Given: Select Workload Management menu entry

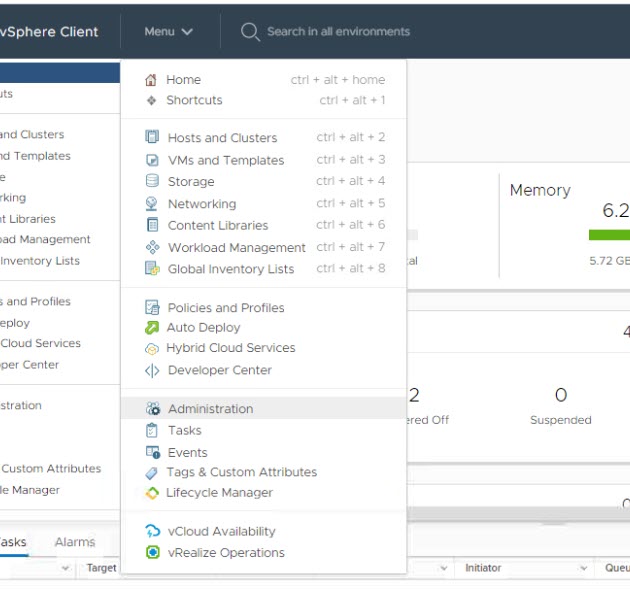Looking at the screenshot, I should pos(236,248).
